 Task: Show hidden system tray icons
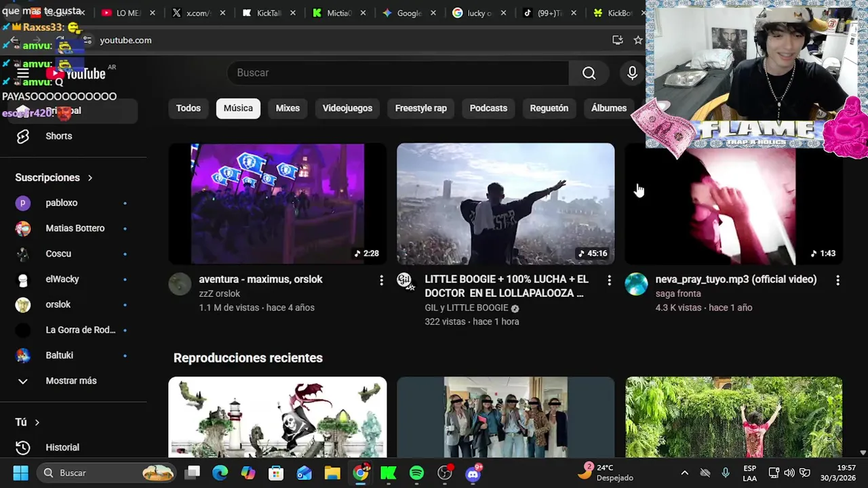click(x=684, y=473)
